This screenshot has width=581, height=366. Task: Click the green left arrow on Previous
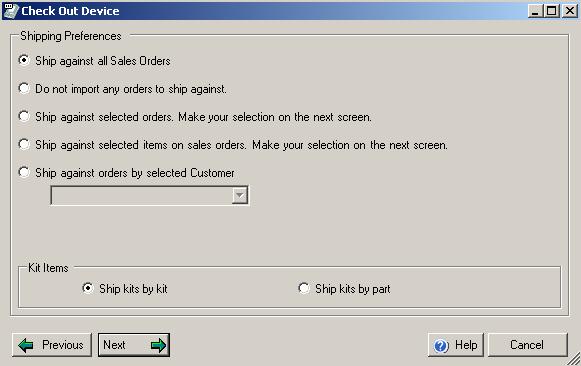(26, 345)
